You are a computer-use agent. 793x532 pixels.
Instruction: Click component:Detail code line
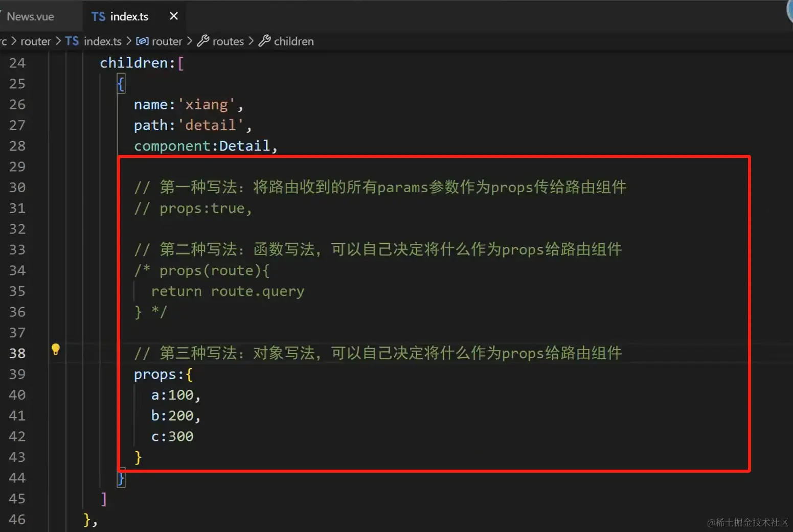206,146
